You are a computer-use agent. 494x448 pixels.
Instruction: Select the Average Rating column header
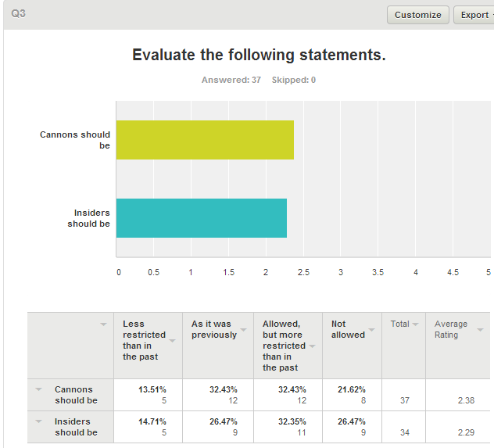(451, 329)
